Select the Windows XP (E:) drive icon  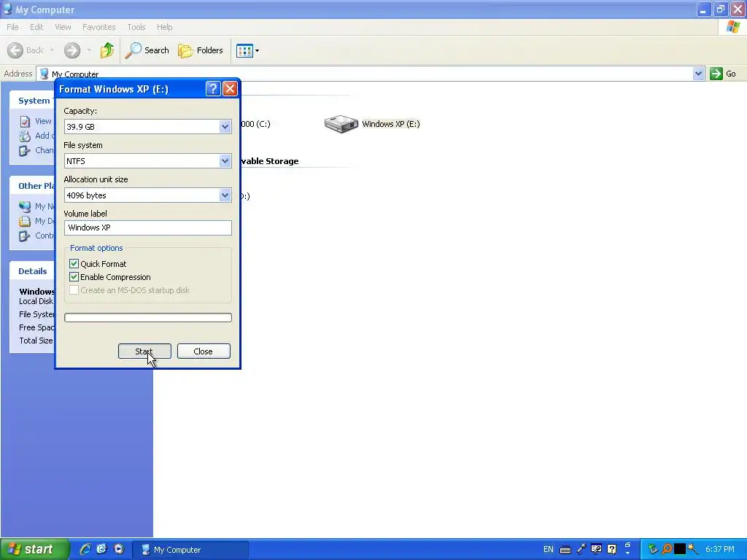(341, 124)
